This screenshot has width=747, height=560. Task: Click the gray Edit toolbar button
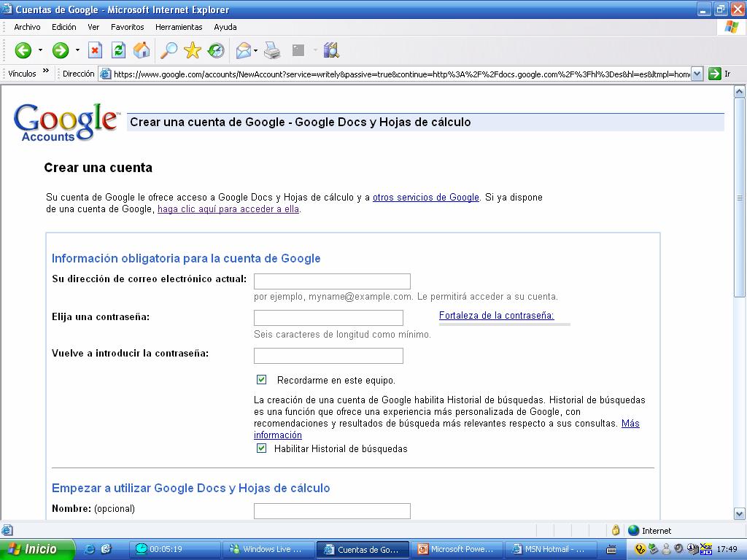coord(298,50)
